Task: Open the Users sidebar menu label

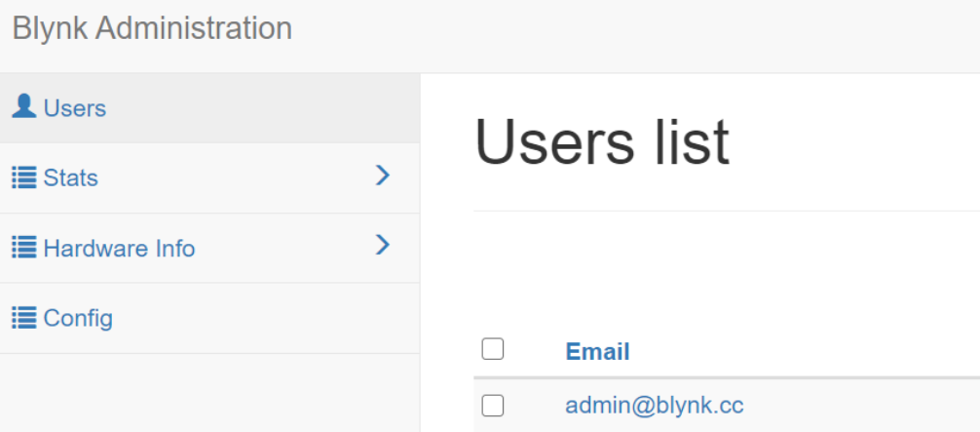Action: [75, 108]
